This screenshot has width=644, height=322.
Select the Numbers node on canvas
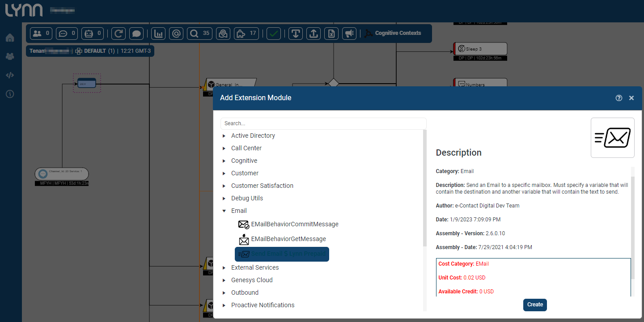coord(480,83)
